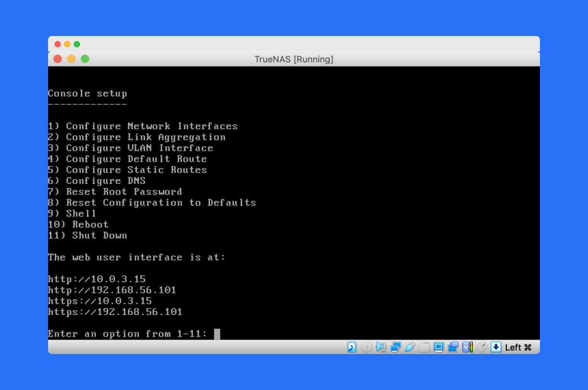The image size is (588, 390).
Task: Open the https://192.168.56.101 web interface link
Action: click(115, 312)
